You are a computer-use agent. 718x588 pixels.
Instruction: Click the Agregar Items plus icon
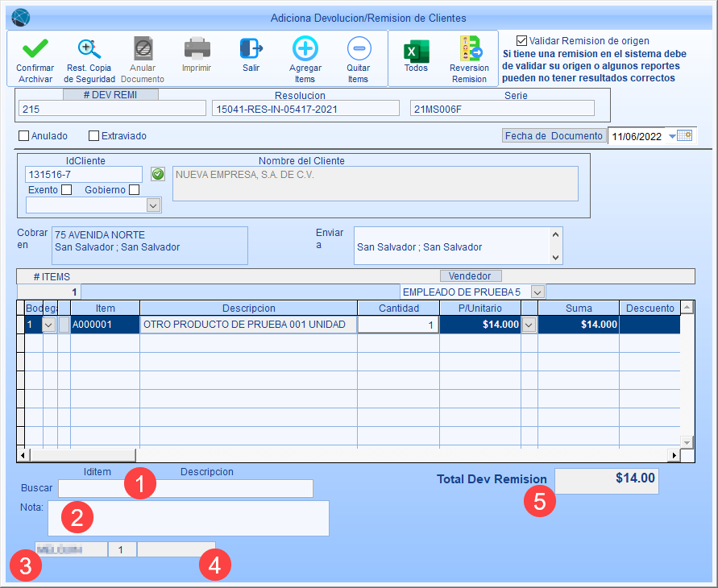(x=305, y=48)
